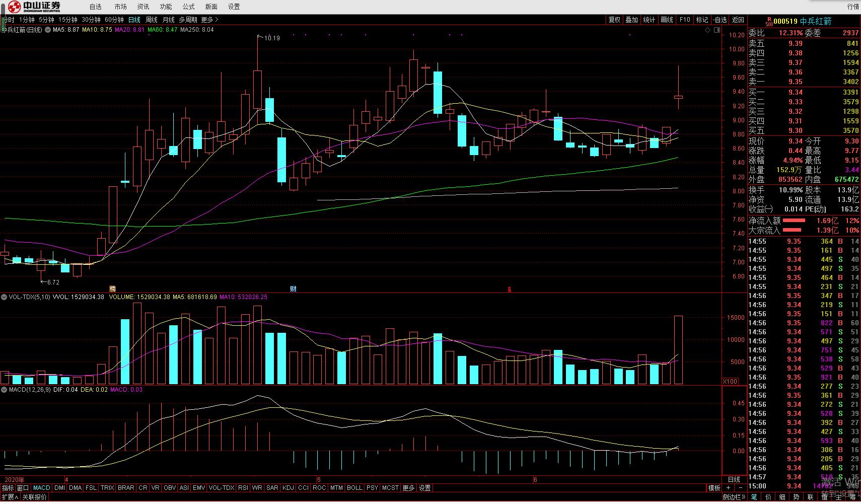Open the 价 price tab

pyautogui.click(x=768, y=497)
